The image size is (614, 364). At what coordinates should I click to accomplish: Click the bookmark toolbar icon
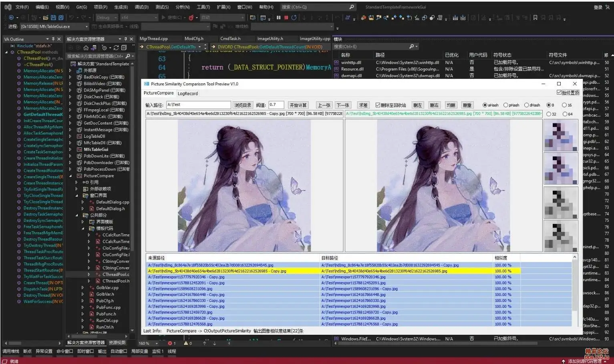[x=535, y=18]
